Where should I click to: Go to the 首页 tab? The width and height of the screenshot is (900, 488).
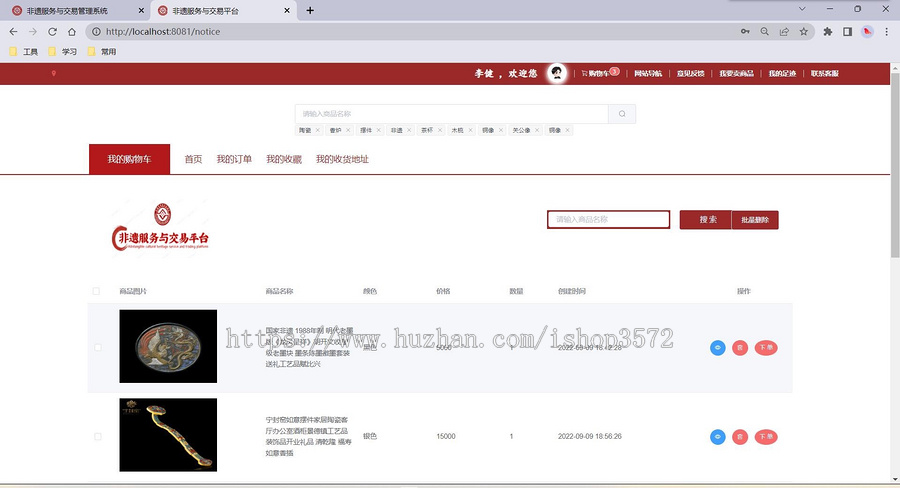193,159
